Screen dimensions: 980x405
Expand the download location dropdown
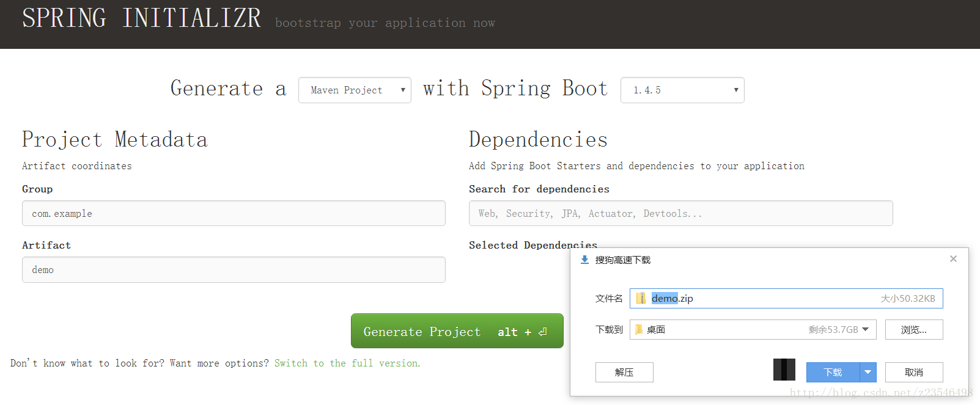(x=866, y=329)
